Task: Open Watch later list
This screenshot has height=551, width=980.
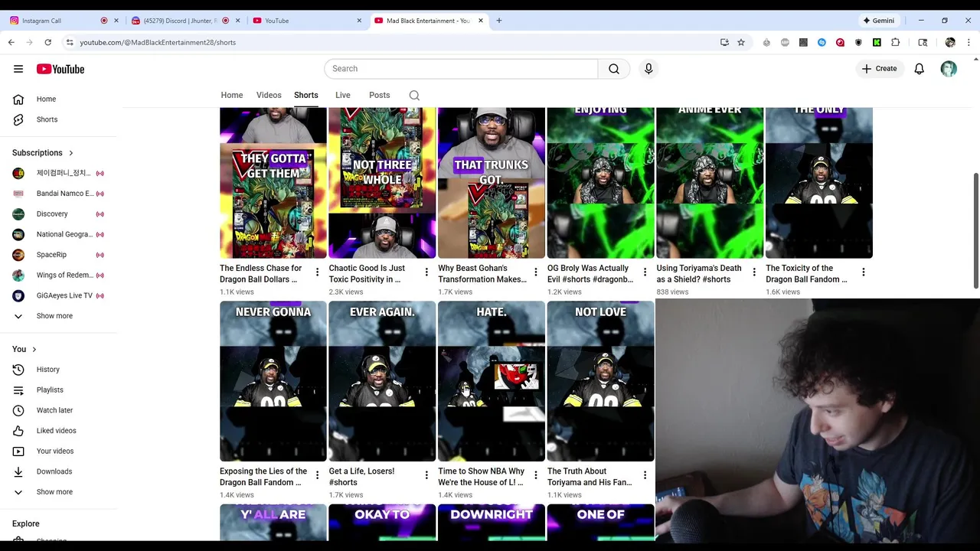Action: click(54, 411)
